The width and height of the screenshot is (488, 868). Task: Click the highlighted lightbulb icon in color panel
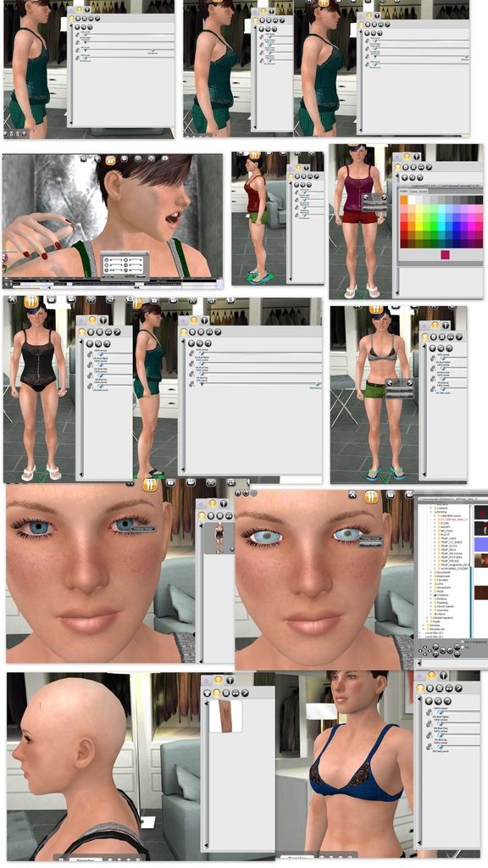coord(407,156)
